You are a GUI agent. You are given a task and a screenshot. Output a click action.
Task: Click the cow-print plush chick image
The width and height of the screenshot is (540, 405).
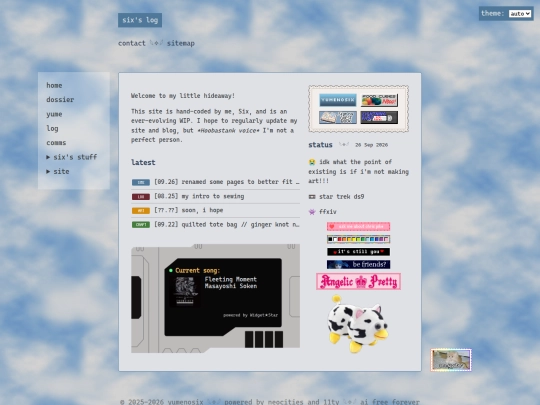tap(358, 324)
